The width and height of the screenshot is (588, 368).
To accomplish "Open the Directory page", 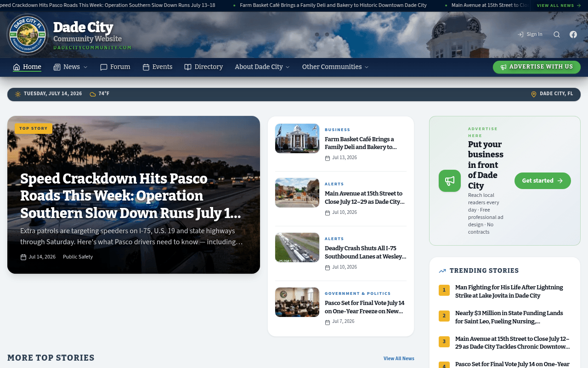I will pos(204,67).
